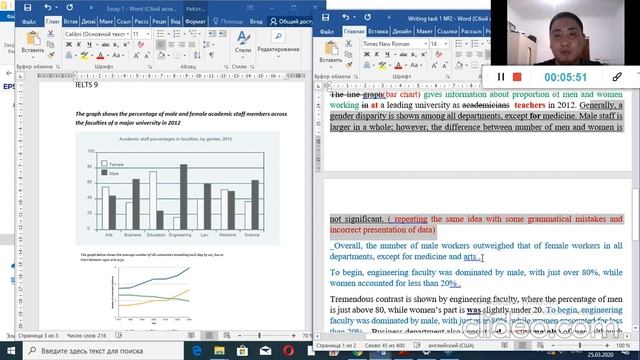
Task: Clear formatting icon in Essay 1 window
Action: pyautogui.click(x=141, y=44)
